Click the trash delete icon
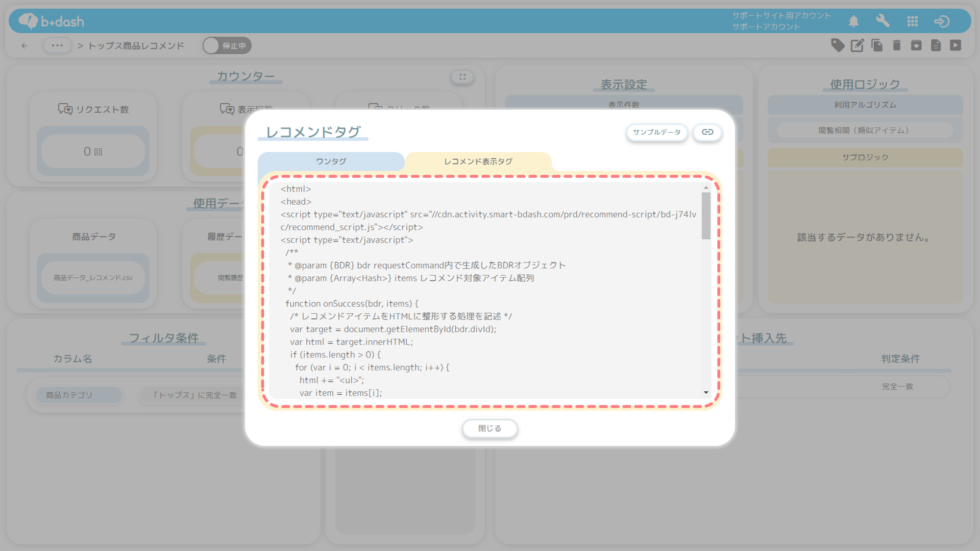Image resolution: width=980 pixels, height=551 pixels. click(x=897, y=46)
